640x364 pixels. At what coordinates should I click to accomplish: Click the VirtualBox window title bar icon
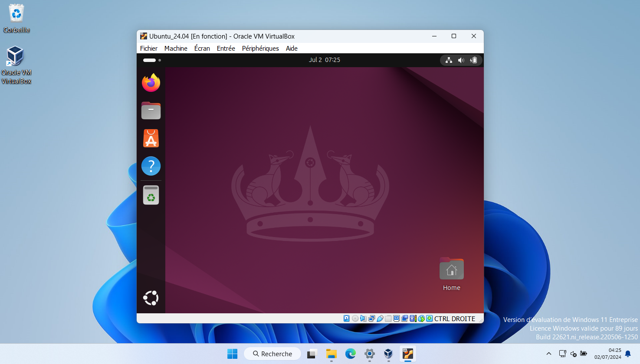tap(144, 36)
